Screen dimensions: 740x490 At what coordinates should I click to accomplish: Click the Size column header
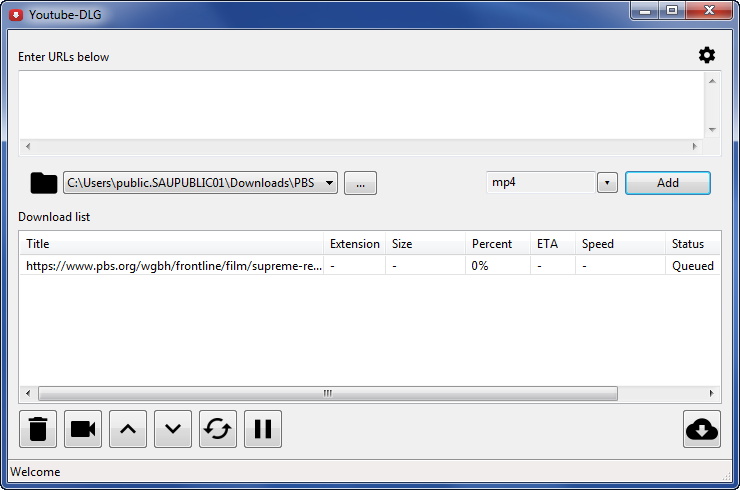point(425,244)
